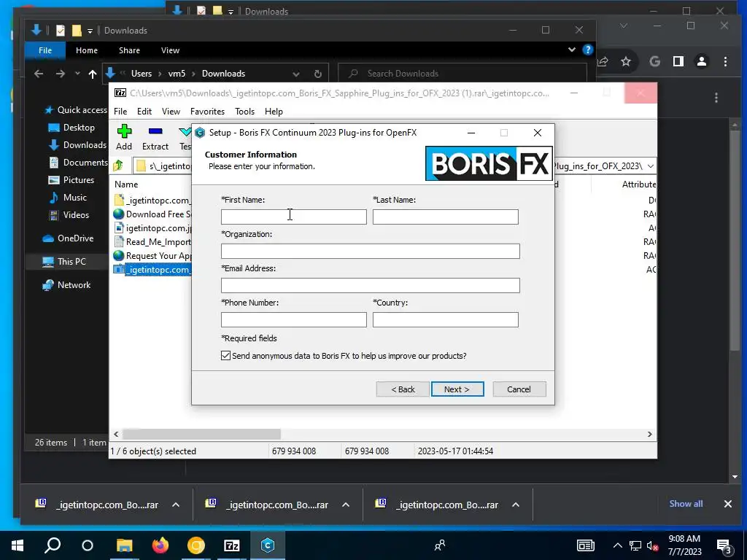
Task: Click 7-Zip taskbar icon
Action: (x=231, y=545)
